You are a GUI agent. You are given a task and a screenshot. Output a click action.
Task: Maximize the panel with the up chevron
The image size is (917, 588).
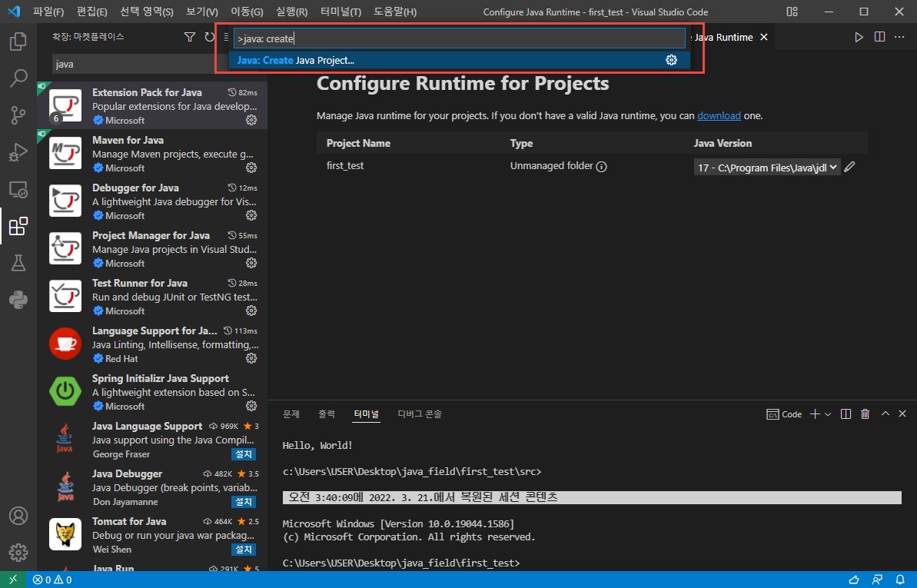(x=885, y=414)
